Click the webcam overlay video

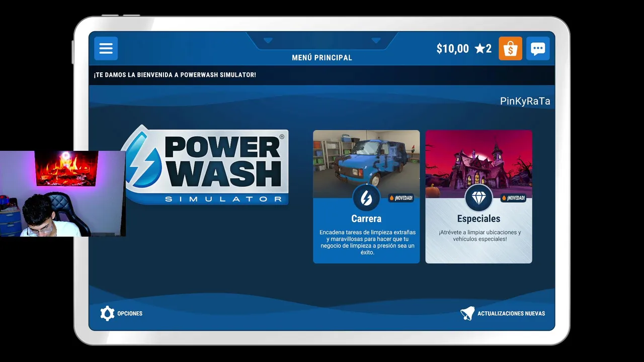coord(62,194)
